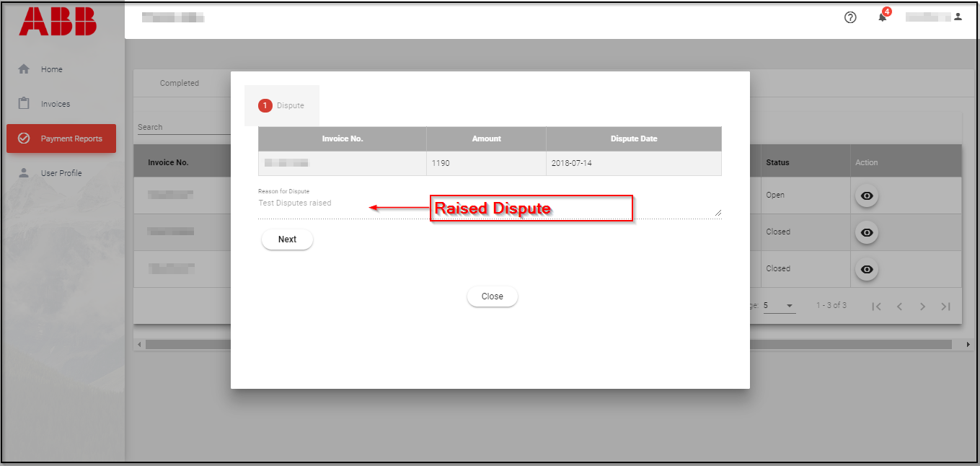Click the Home house icon in sidebar
The image size is (980, 466).
tap(24, 69)
